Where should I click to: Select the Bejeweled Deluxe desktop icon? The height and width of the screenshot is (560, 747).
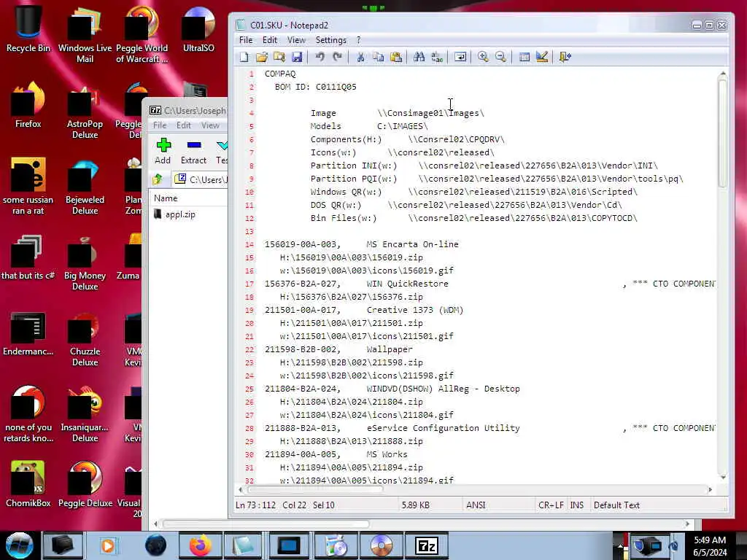(85, 187)
